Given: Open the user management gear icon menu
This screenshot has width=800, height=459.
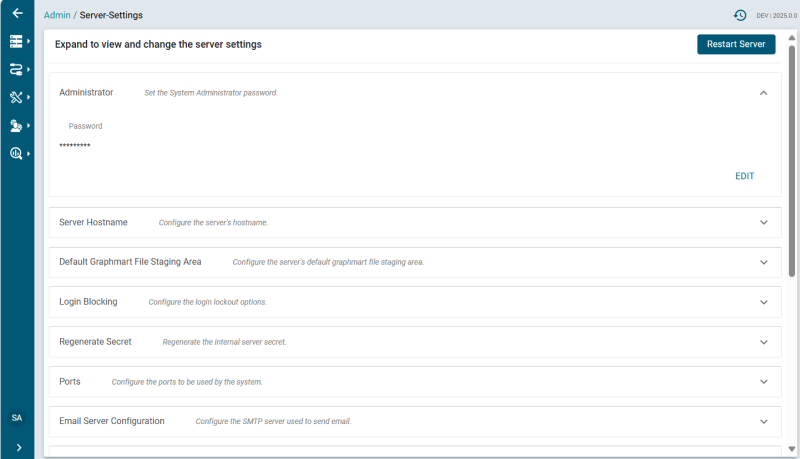Looking at the screenshot, I should 17,126.
